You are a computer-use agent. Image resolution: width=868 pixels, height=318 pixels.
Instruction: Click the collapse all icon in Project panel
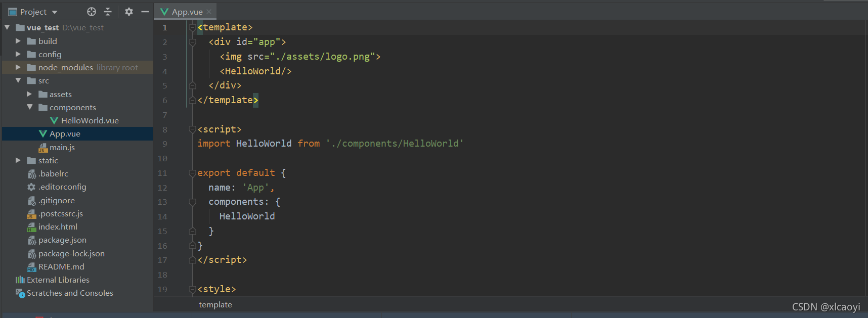pos(108,12)
